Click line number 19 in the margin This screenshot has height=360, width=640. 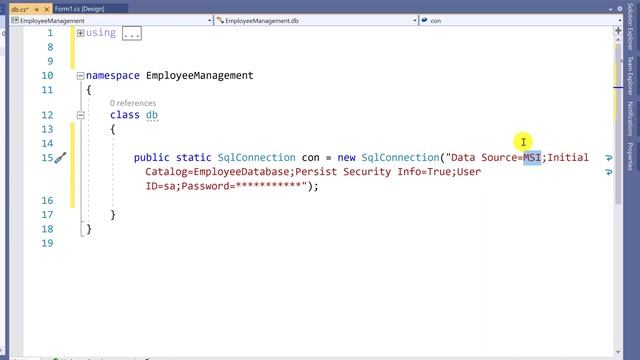pyautogui.click(x=47, y=243)
